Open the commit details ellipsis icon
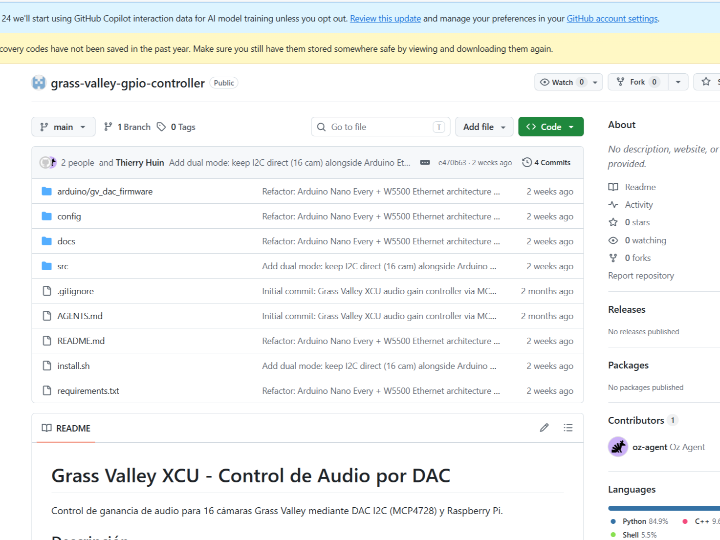Viewport: 720px width, 540px height. [x=425, y=162]
